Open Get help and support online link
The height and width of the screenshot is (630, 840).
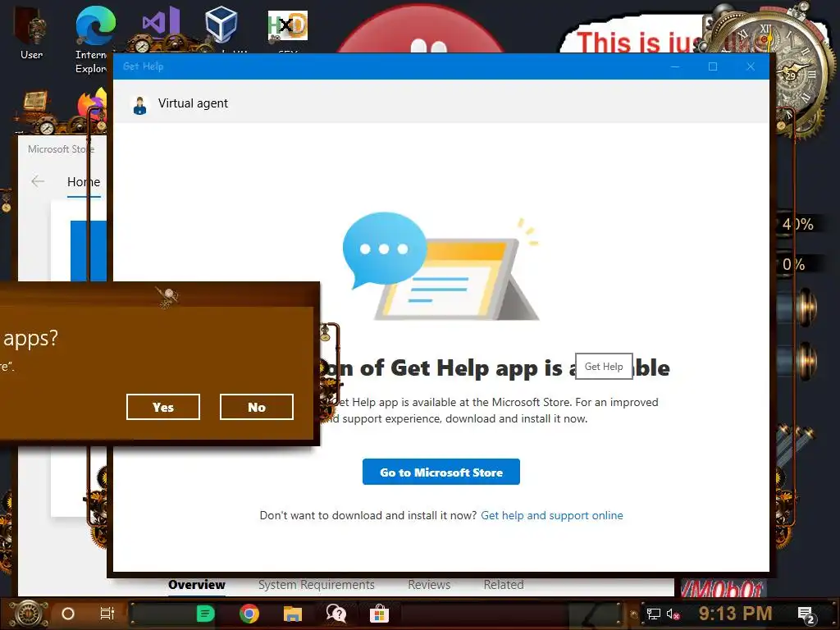[x=552, y=515]
